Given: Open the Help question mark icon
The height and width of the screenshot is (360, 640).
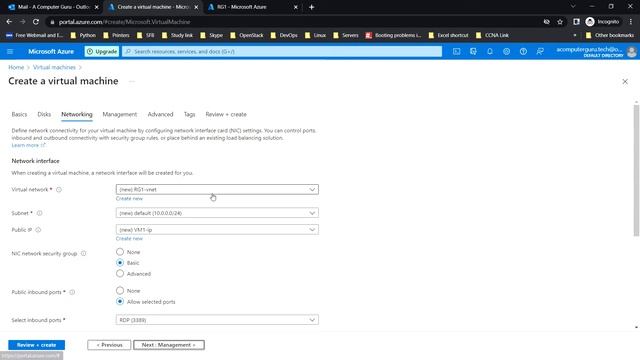Looking at the screenshot, I should [523, 51].
